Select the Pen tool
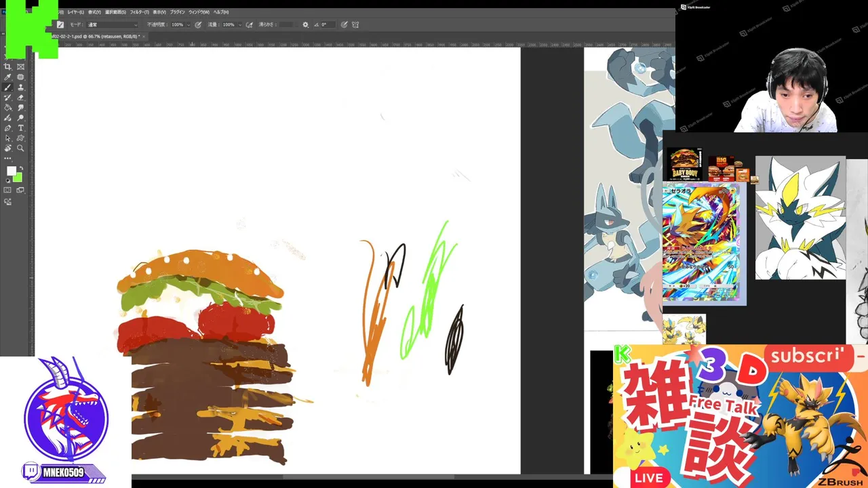Image resolution: width=868 pixels, height=488 pixels. pyautogui.click(x=7, y=127)
